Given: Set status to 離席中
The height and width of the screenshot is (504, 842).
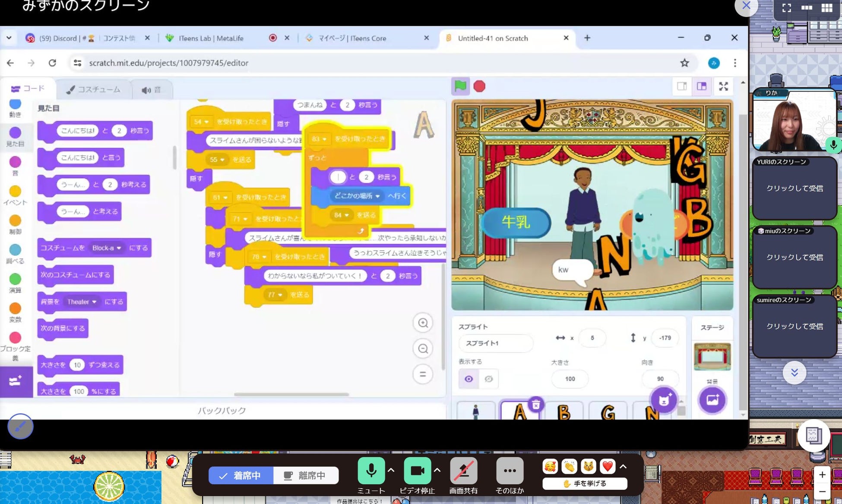Looking at the screenshot, I should coord(305,476).
